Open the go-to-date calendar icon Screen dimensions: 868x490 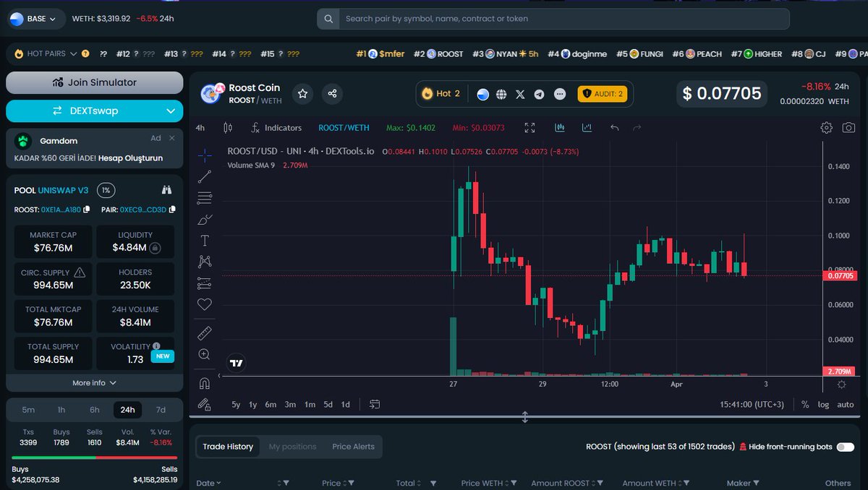click(374, 405)
